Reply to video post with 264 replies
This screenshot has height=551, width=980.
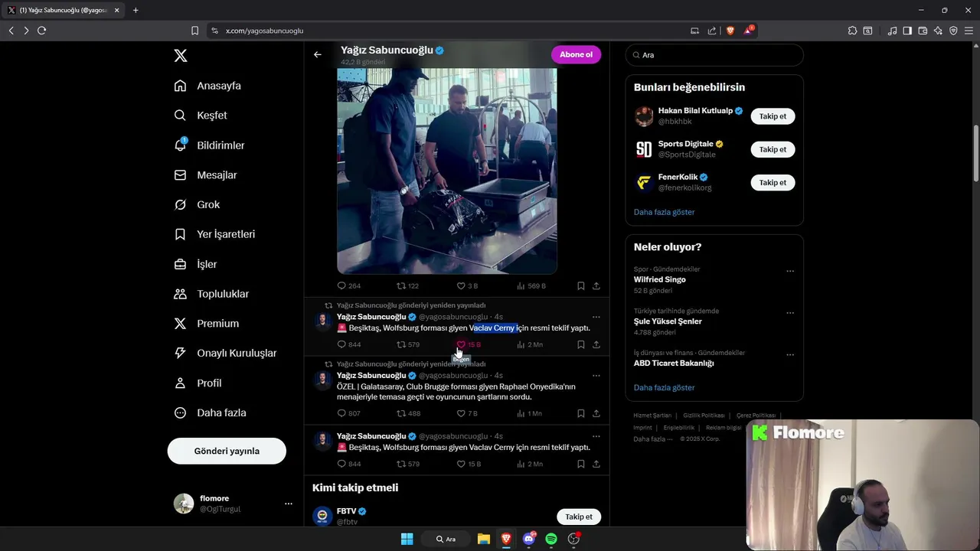[x=349, y=286]
